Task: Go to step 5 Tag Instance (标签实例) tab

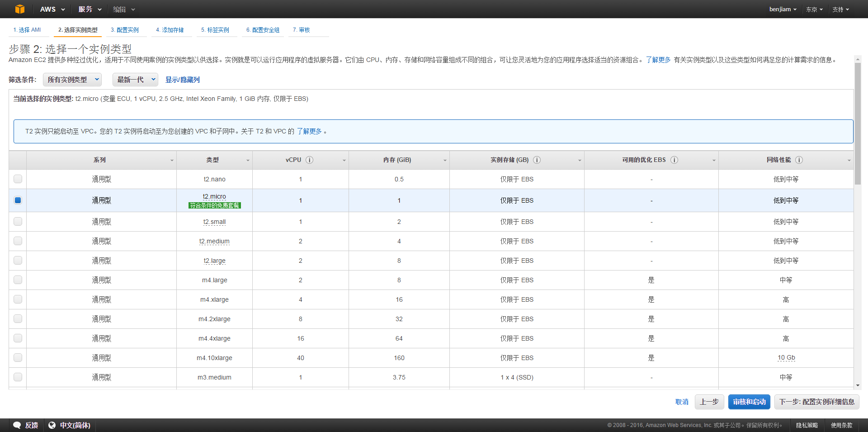Action: tap(215, 30)
